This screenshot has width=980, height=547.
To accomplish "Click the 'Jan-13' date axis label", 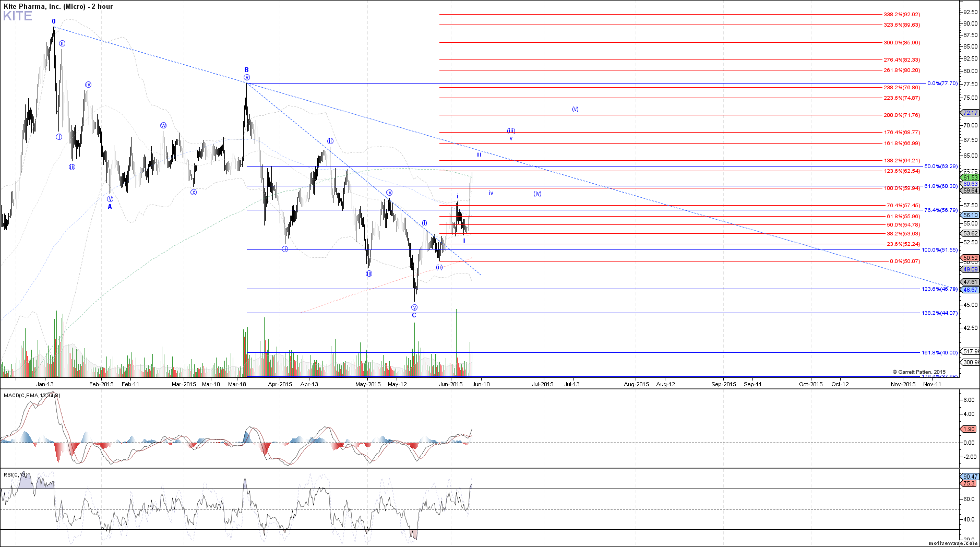I will point(45,385).
